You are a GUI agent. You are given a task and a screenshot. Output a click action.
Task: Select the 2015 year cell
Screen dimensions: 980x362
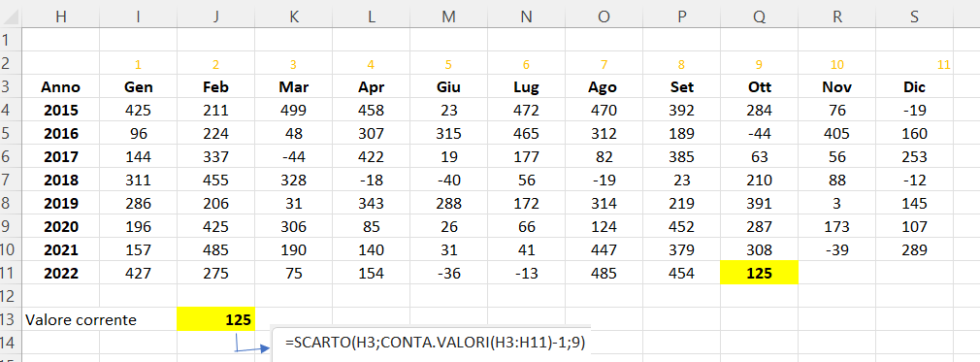[x=60, y=111]
